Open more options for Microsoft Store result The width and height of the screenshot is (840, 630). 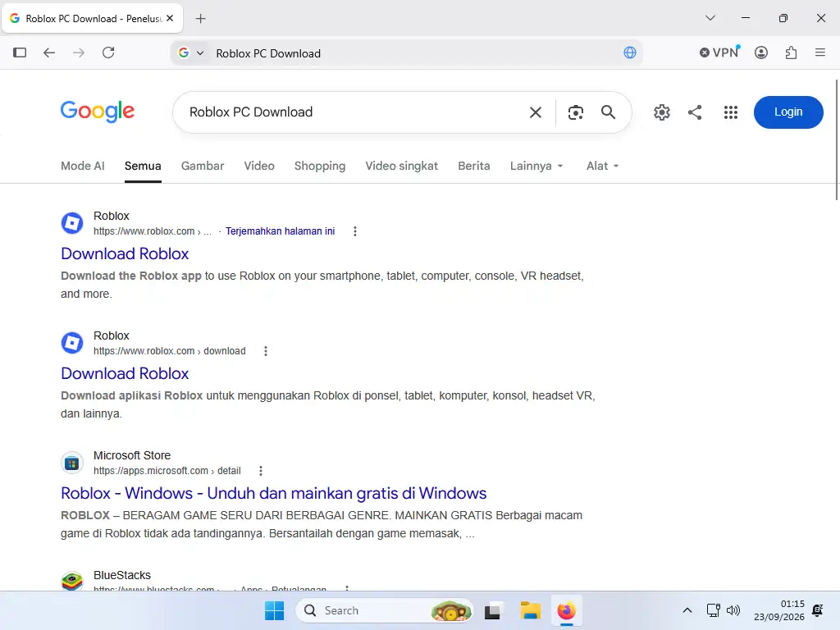(260, 471)
